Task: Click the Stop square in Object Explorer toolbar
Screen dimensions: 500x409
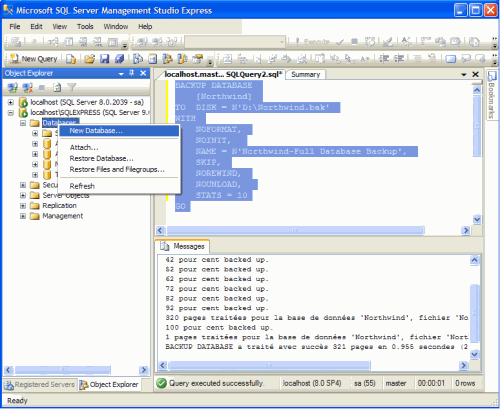Action: coord(42,88)
